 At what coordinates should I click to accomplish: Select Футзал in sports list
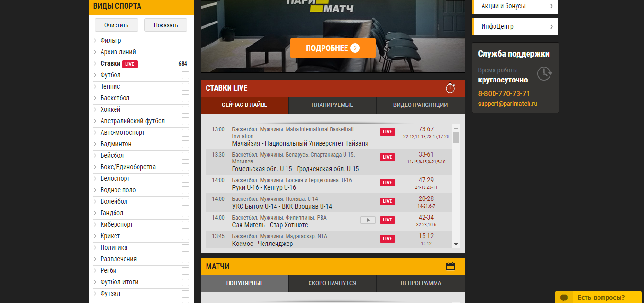pyautogui.click(x=110, y=294)
